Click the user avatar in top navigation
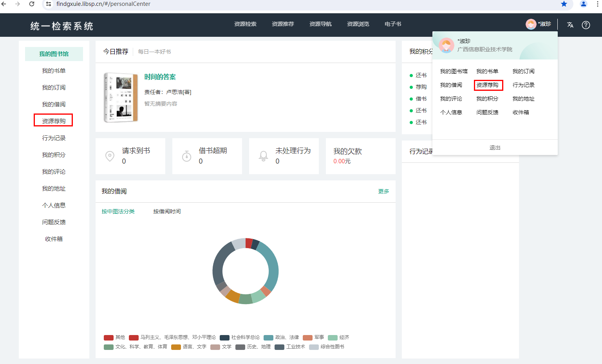The image size is (602, 364). (531, 24)
